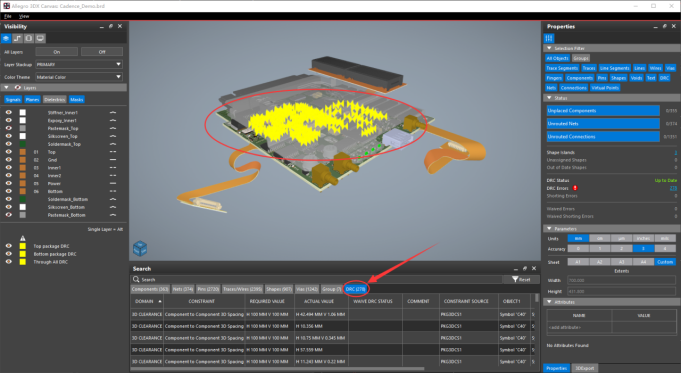Collapse the Attributes section
The height and width of the screenshot is (373, 681).
[549, 302]
